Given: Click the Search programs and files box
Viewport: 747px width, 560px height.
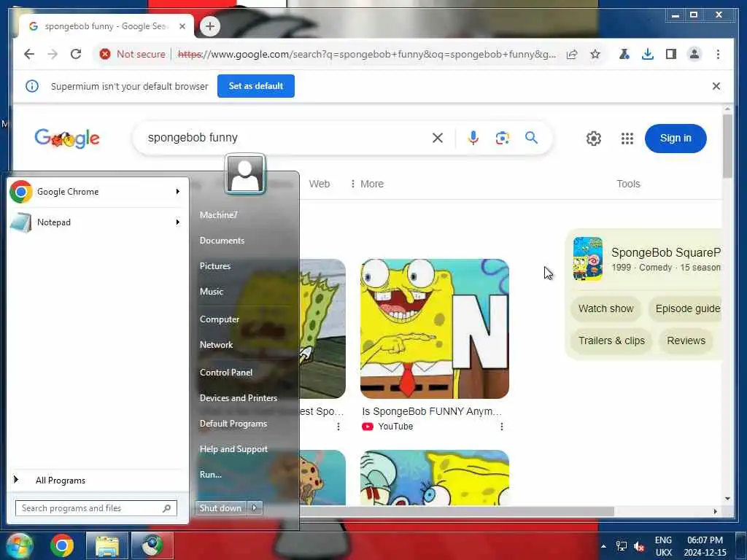Looking at the screenshot, I should pyautogui.click(x=96, y=508).
